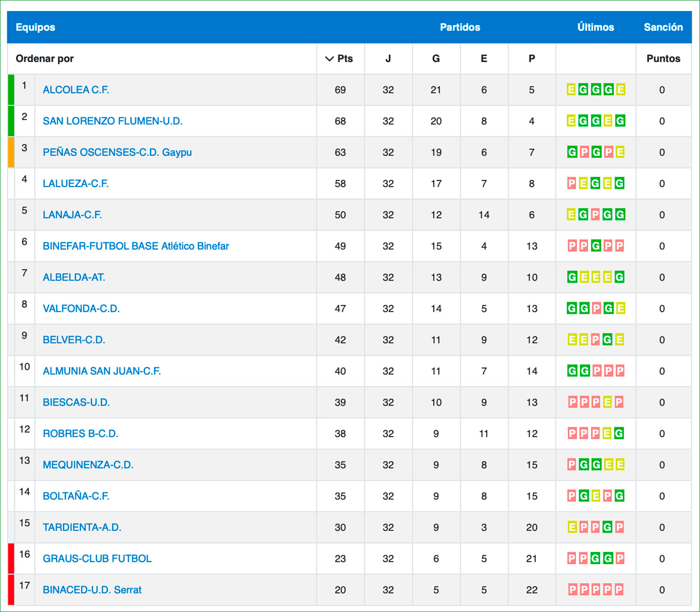700x612 pixels.
Task: Click PEÑAS OSCENSES-C.D. Gaypu team link
Action: 117,152
